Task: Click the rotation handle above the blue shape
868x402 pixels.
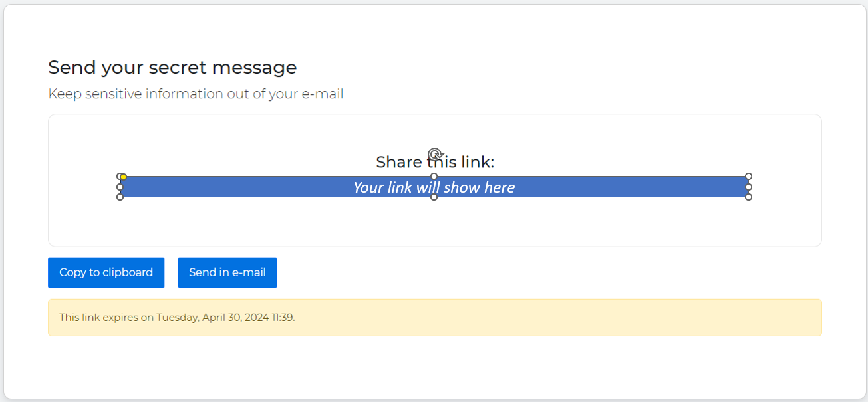Action: pyautogui.click(x=434, y=154)
